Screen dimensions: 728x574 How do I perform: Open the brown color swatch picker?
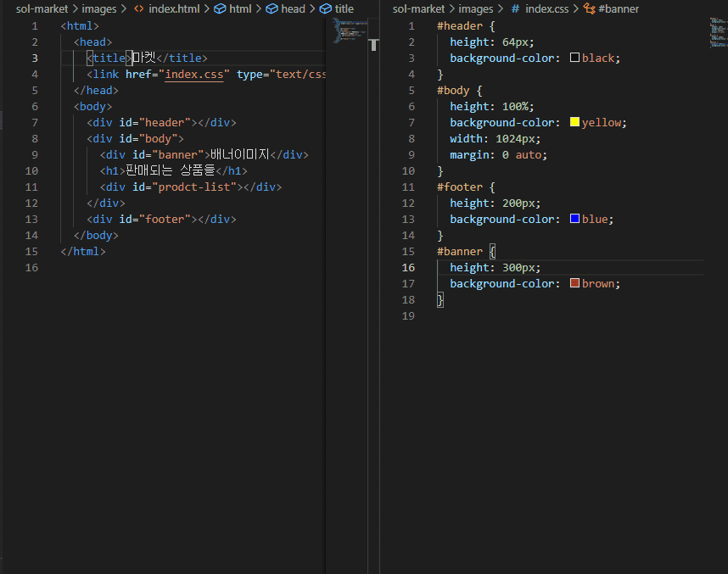pyautogui.click(x=574, y=283)
